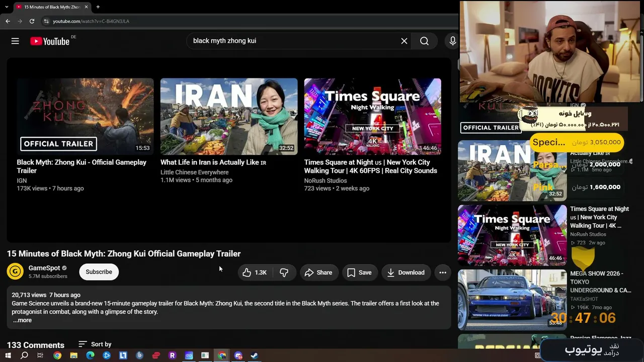This screenshot has width=644, height=362.
Task: Download the video
Action: pos(406,273)
